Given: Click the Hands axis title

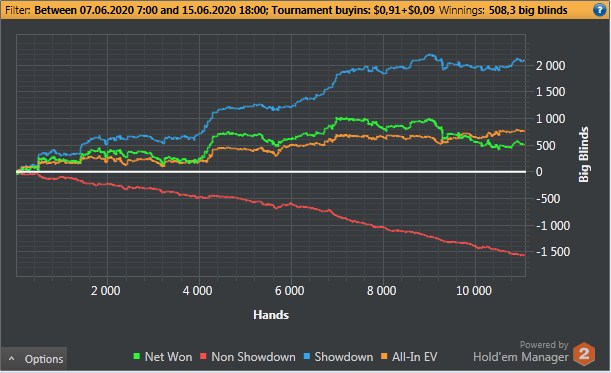Looking at the screenshot, I should click(271, 315).
